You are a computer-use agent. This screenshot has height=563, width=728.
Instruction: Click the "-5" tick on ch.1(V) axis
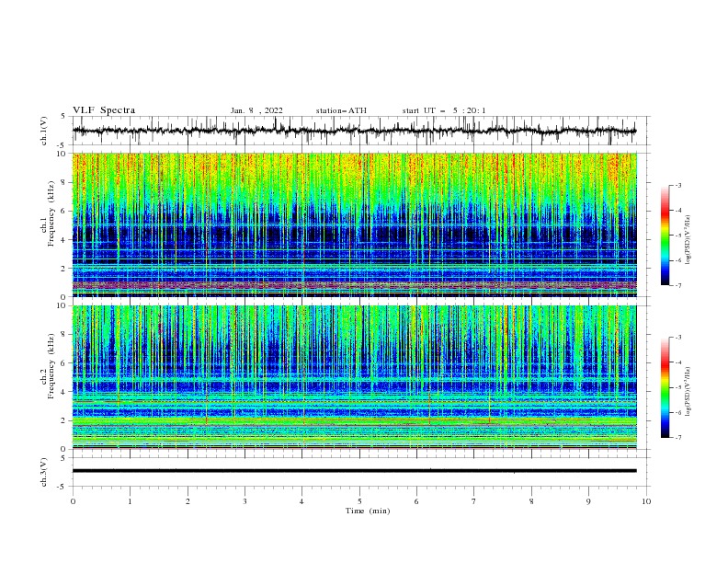62,145
